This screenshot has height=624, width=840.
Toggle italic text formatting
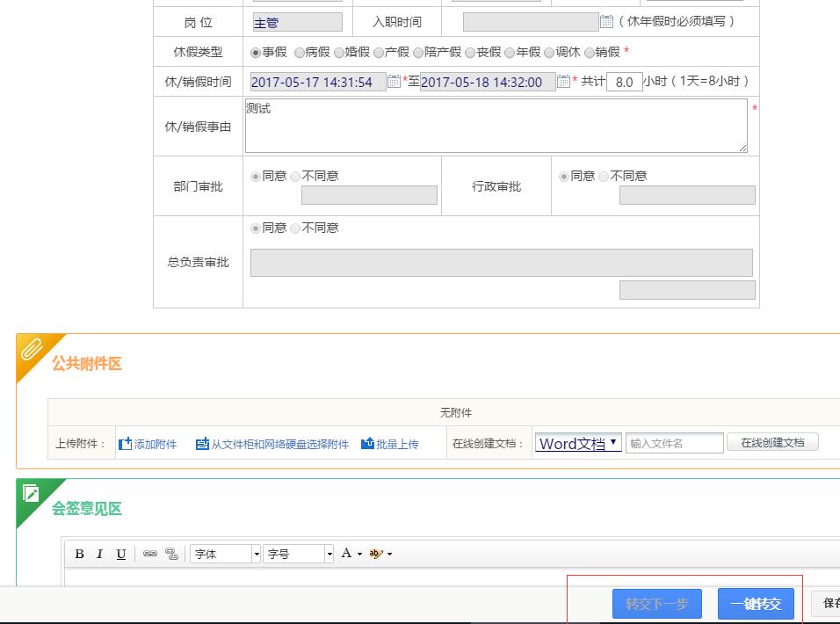[x=100, y=554]
